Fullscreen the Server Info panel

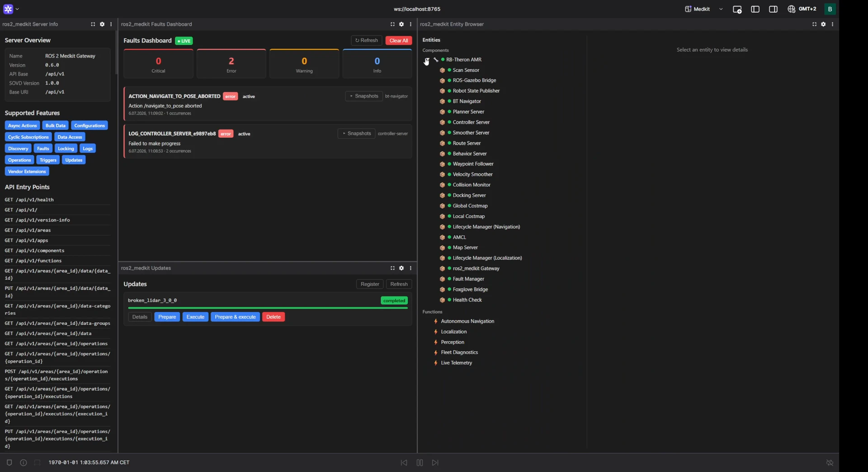click(93, 24)
